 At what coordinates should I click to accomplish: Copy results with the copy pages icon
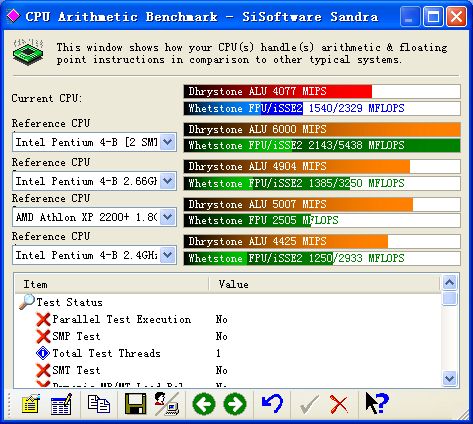pyautogui.click(x=99, y=404)
